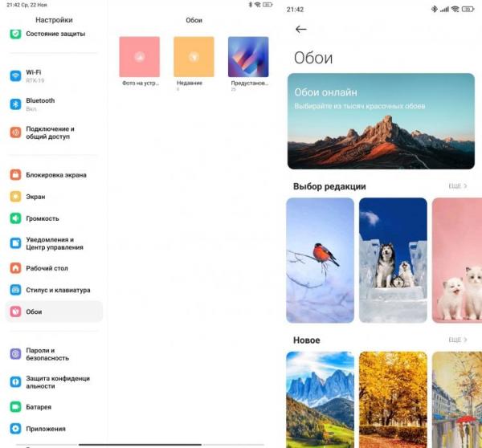Open the orange Недавние wallpaper folder
Image resolution: width=482 pixels, height=448 pixels.
pos(194,57)
